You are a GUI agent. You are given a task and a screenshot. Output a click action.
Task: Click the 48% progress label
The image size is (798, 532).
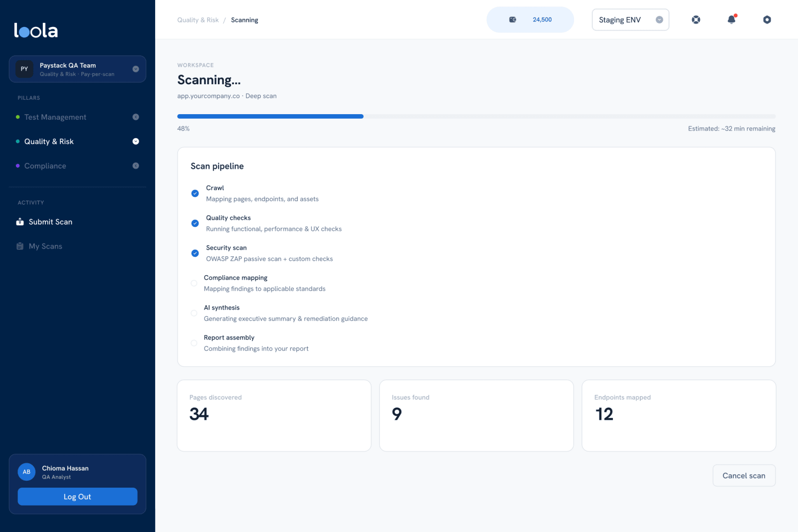(x=184, y=129)
